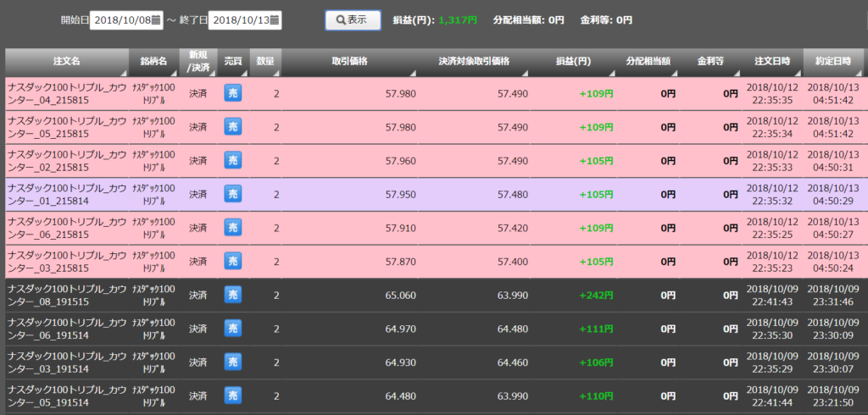Select order name ナスダック100トリプル_カウンター_03_191514
Image resolution: width=868 pixels, height=415 pixels.
67,362
